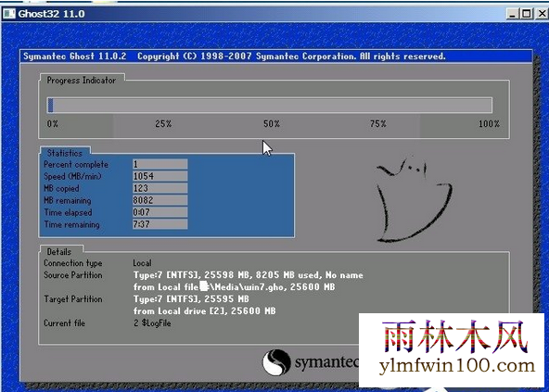Select the Progress Indicator group heading
549x392 pixels.
82,80
